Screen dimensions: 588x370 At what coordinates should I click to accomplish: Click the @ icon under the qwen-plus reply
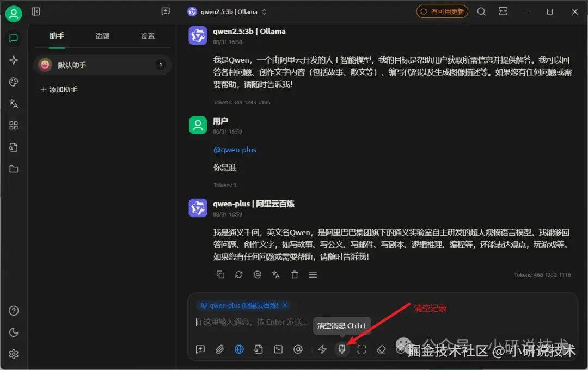[x=257, y=274]
